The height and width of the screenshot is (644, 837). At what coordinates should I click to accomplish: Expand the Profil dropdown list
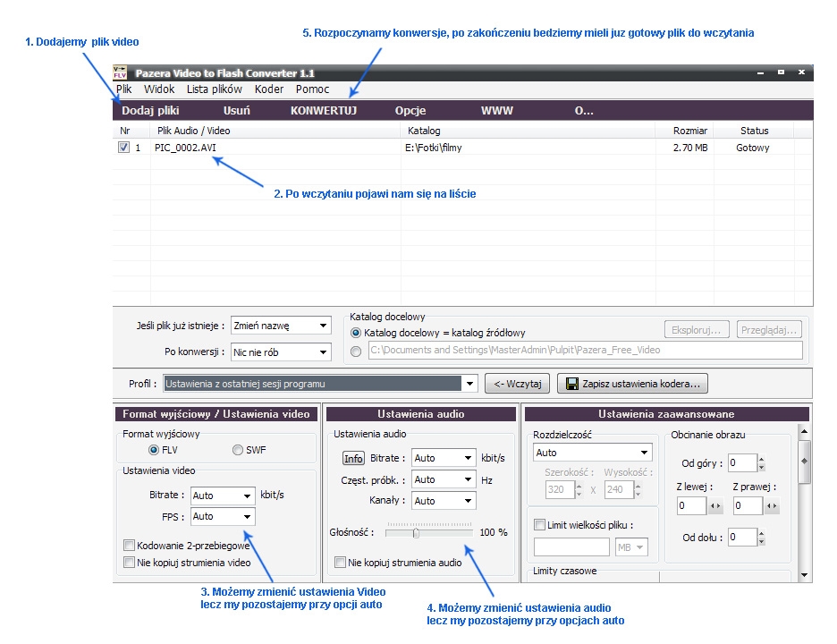click(x=469, y=384)
